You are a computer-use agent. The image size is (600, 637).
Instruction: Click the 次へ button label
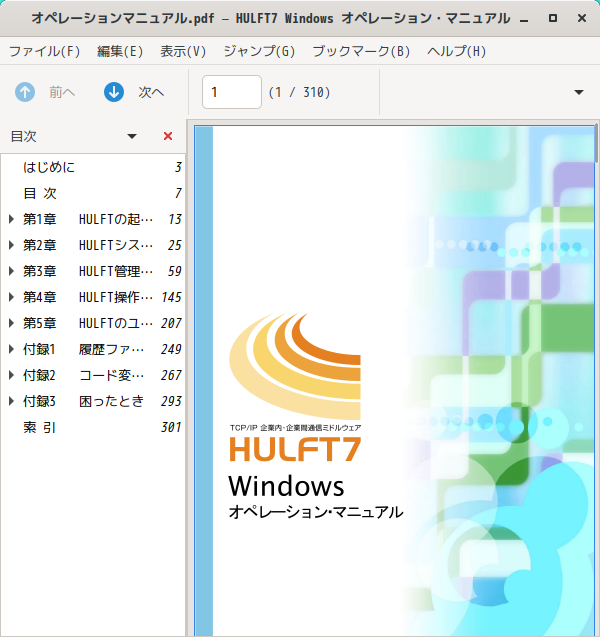tap(151, 92)
